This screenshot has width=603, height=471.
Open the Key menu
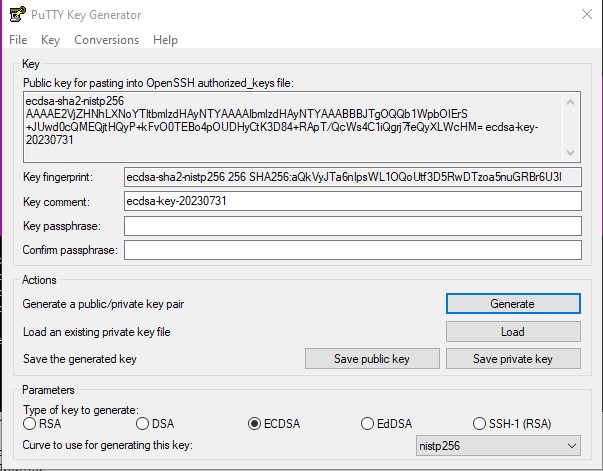[x=50, y=40]
